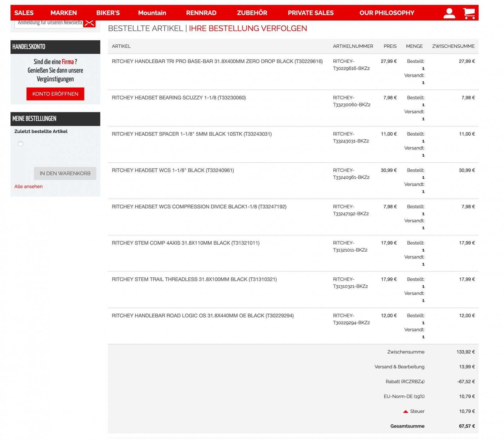Open the BIKER'S menu
Screen dimensions: 504x441
[x=108, y=13]
